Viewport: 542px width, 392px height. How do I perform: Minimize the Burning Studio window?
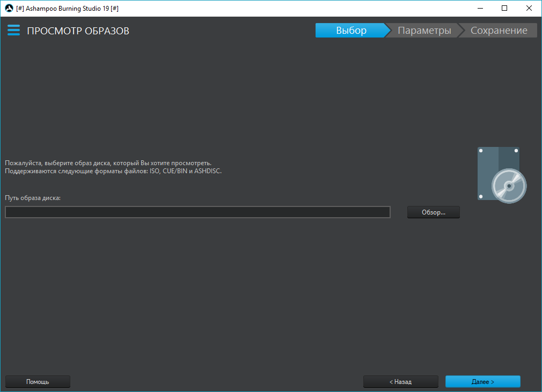tap(480, 8)
